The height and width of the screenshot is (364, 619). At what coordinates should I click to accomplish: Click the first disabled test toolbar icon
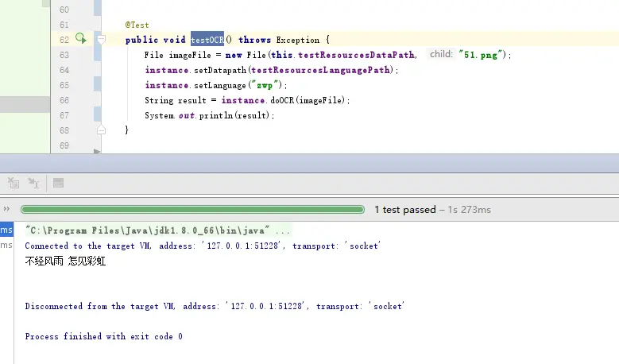click(14, 183)
